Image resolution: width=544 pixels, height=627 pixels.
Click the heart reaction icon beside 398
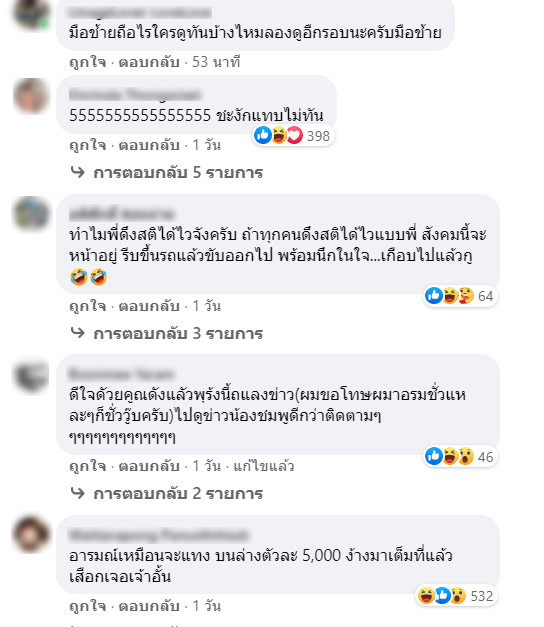(x=295, y=136)
